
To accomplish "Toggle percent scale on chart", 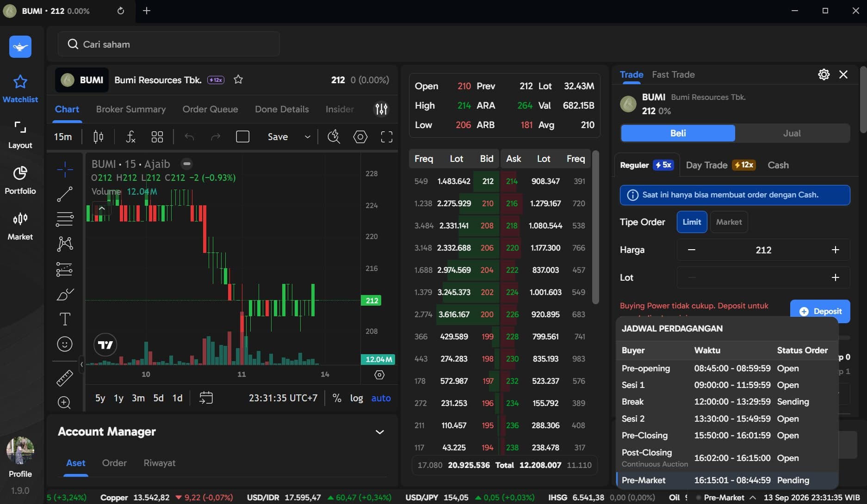I will point(337,398).
